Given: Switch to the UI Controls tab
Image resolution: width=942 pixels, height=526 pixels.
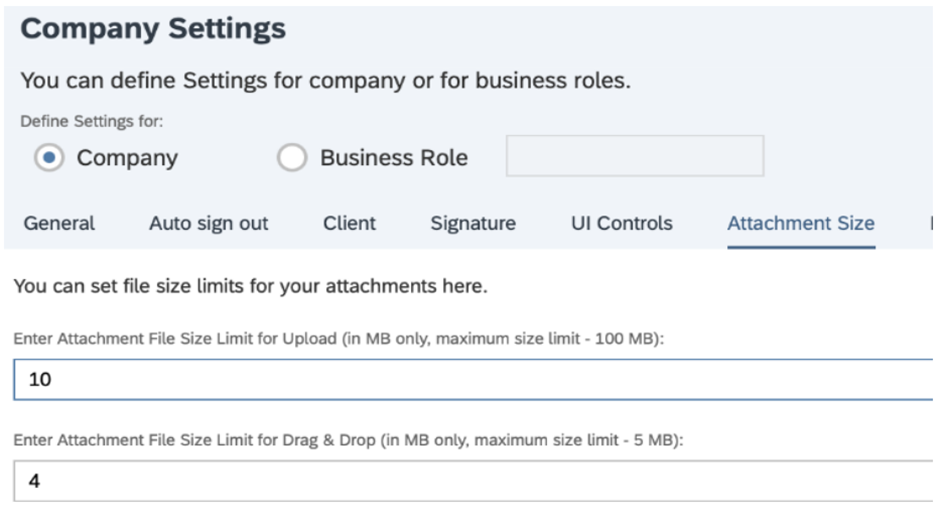Looking at the screenshot, I should (x=621, y=223).
